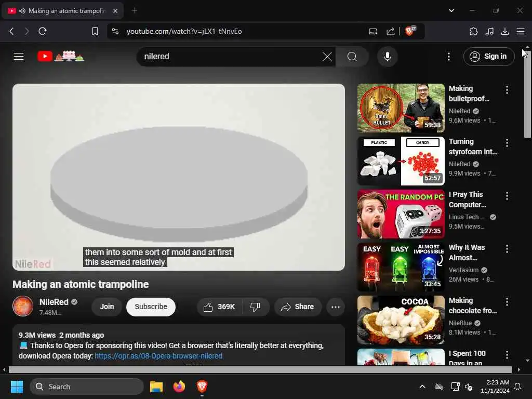Image resolution: width=532 pixels, height=399 pixels.
Task: Open browser downloads
Action: point(505,32)
